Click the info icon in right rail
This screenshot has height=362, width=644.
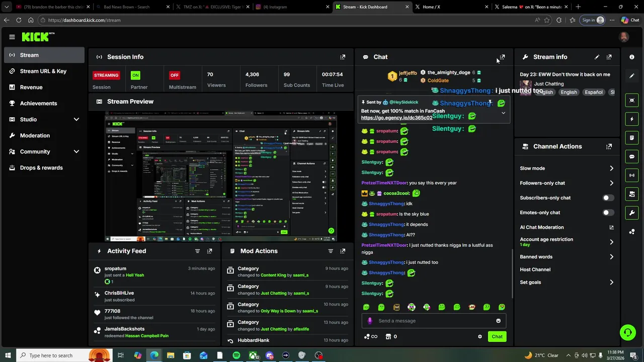[x=632, y=57]
